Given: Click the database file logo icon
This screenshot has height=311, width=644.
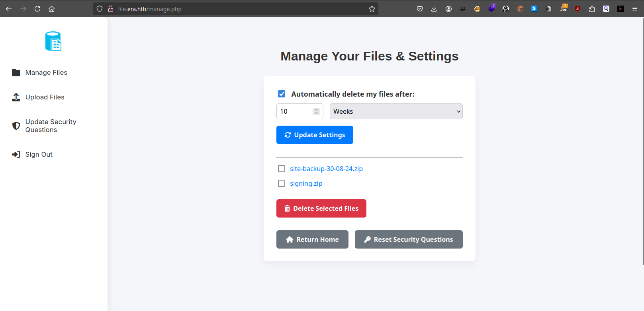Looking at the screenshot, I should coord(53,41).
